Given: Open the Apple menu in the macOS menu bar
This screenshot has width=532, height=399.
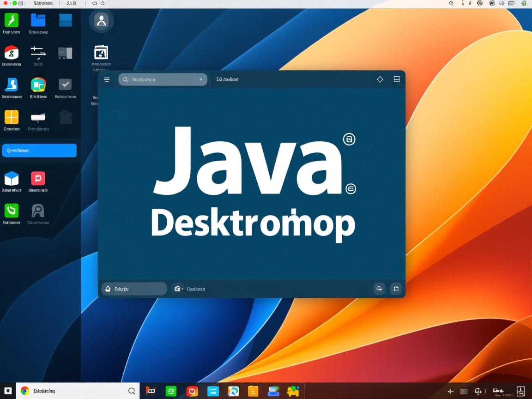Looking at the screenshot, I should [x=6, y=3].
